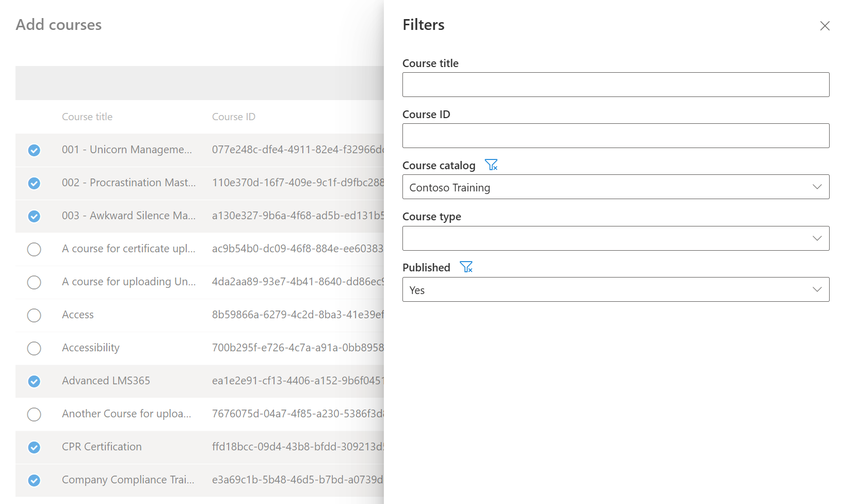
Task: Click course ID starting ac9b54b0
Action: pos(298,249)
